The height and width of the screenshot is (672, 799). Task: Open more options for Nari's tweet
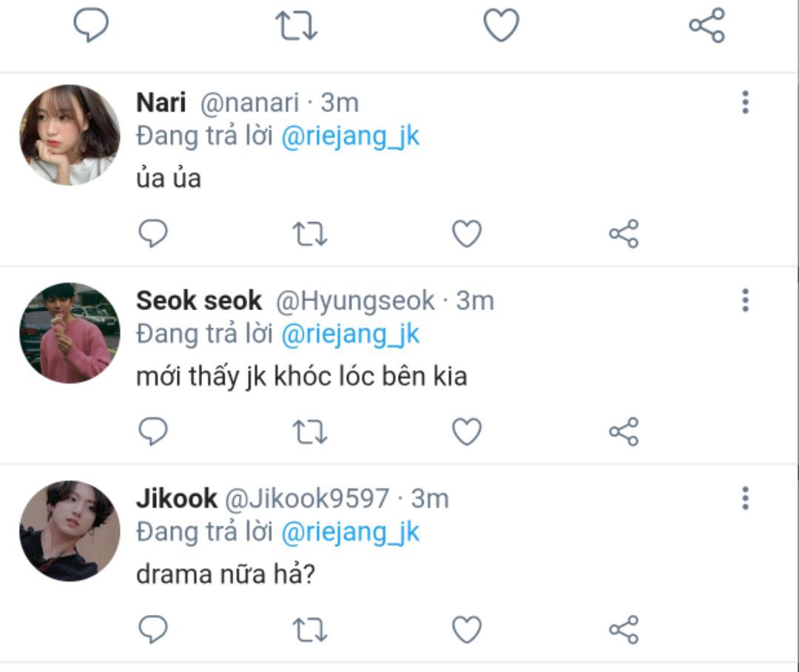pyautogui.click(x=745, y=103)
